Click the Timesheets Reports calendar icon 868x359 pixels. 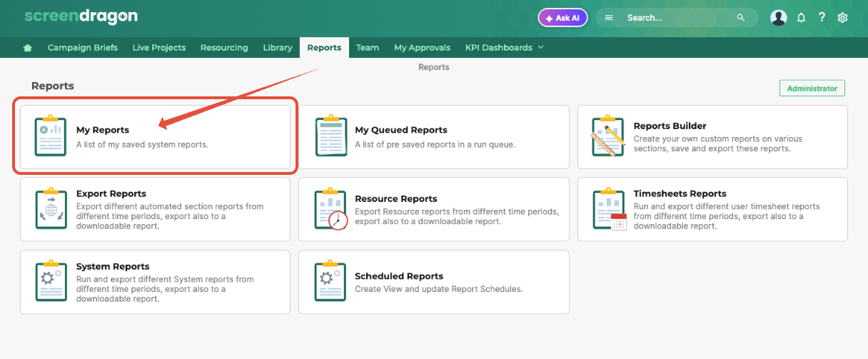tap(609, 208)
